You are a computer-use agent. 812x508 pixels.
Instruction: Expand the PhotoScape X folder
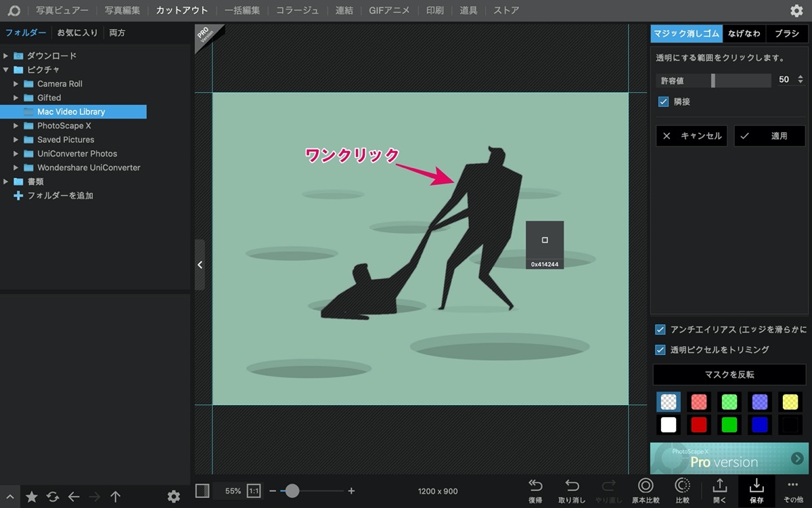16,126
